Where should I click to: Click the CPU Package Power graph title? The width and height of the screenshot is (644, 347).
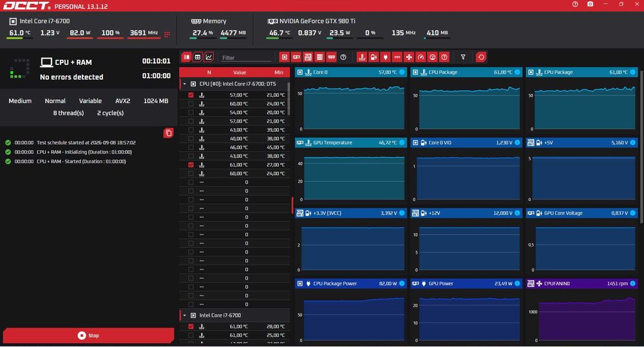pyautogui.click(x=335, y=283)
